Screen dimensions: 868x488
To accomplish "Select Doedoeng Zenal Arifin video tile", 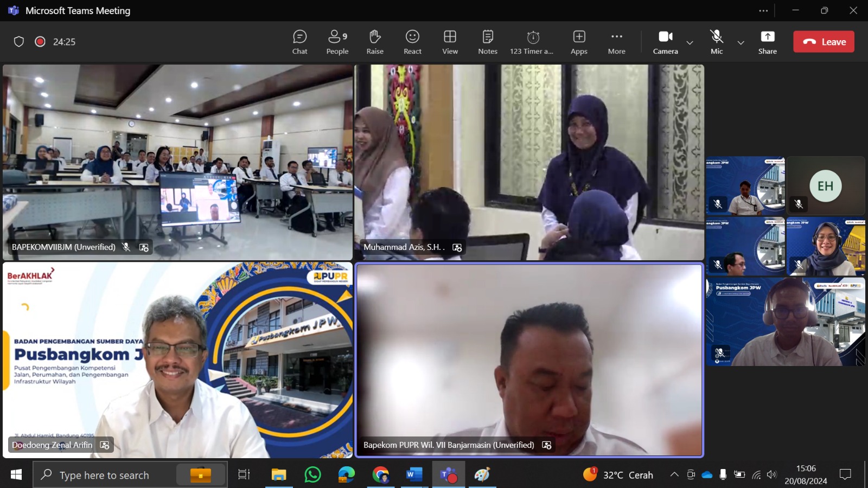I will [x=177, y=360].
